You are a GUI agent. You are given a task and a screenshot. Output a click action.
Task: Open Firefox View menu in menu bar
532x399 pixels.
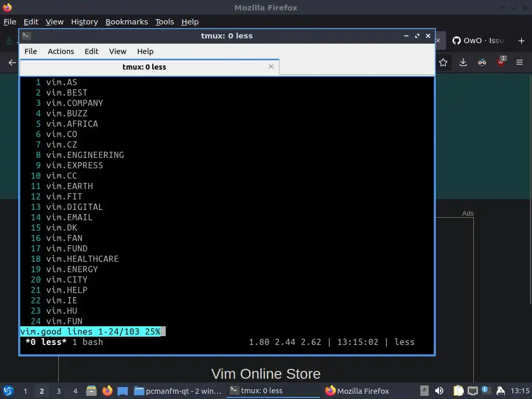pos(55,22)
